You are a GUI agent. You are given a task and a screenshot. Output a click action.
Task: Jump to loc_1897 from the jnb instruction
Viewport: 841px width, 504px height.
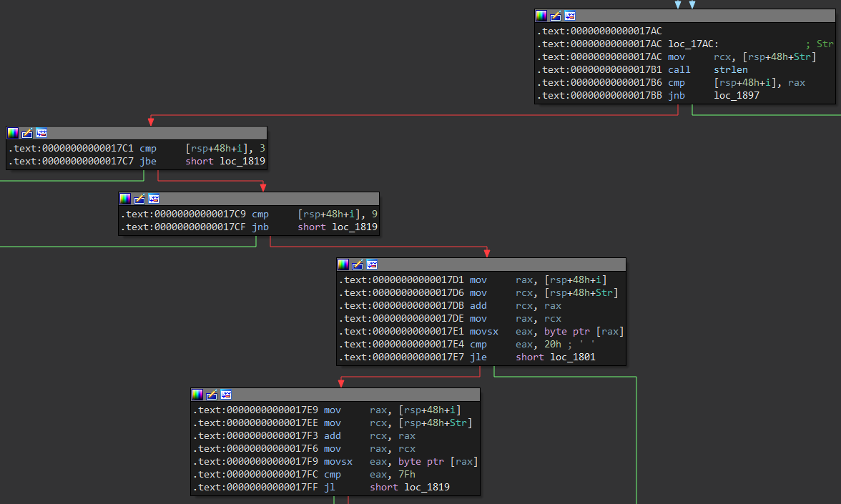tap(737, 96)
